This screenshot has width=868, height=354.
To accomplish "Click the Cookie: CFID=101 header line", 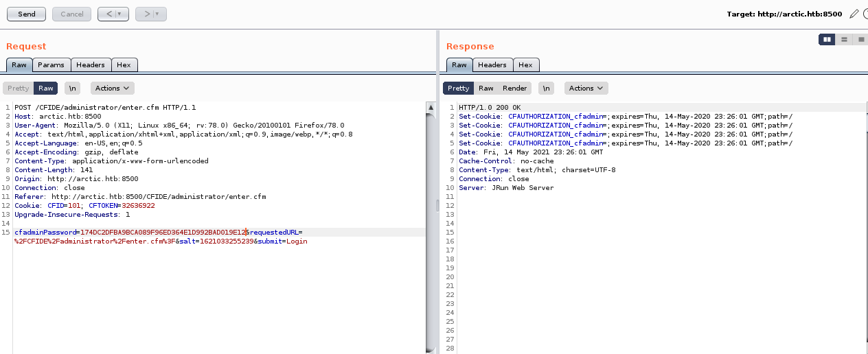I will click(84, 206).
